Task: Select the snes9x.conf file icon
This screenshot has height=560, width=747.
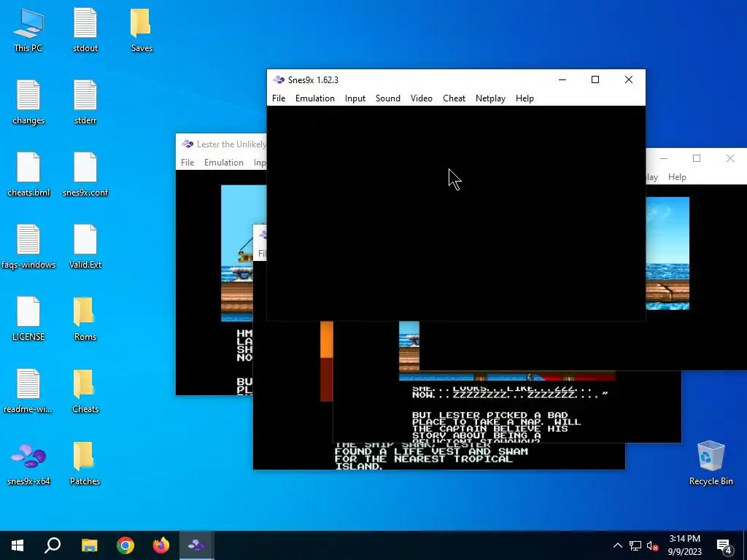Action: click(x=85, y=175)
